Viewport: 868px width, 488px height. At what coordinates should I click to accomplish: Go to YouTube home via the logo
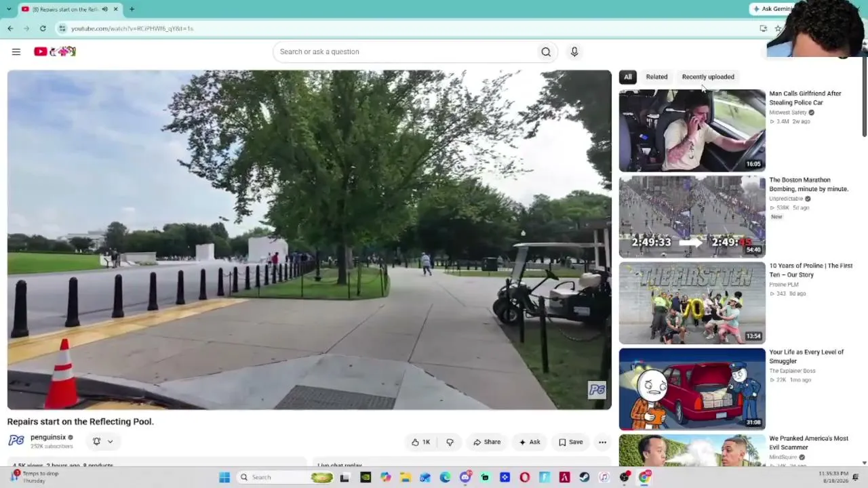coord(55,52)
